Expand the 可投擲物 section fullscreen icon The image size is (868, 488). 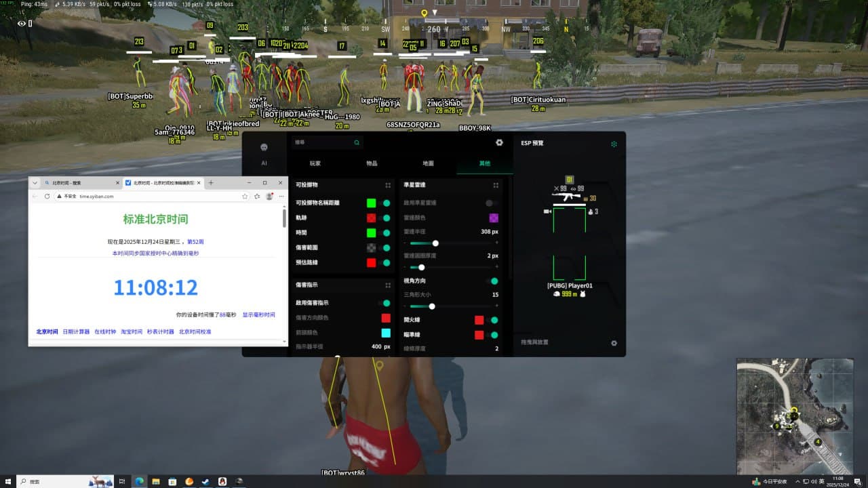pyautogui.click(x=388, y=185)
